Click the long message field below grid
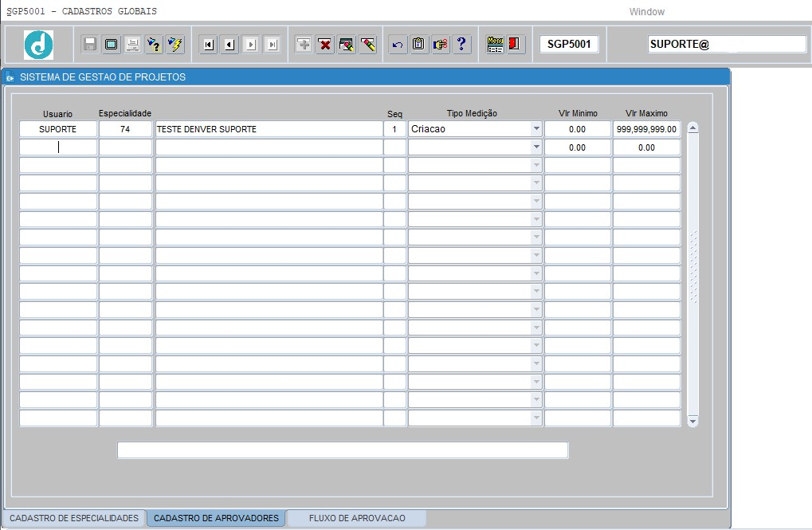812x530 pixels. 343,450
